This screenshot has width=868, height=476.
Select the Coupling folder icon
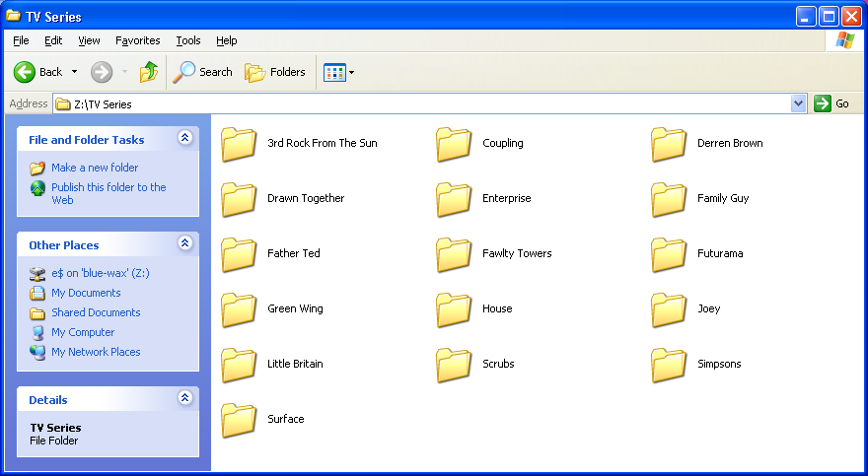pyautogui.click(x=454, y=144)
